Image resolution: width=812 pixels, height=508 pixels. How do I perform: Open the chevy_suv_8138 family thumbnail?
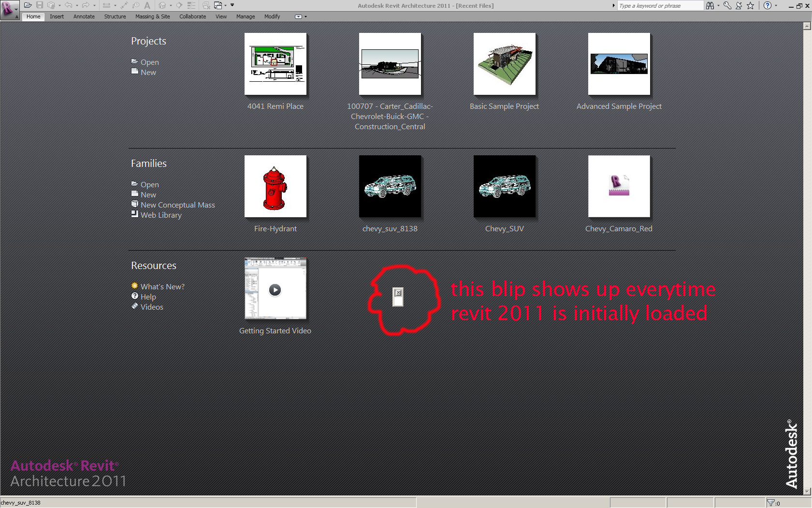pyautogui.click(x=390, y=186)
